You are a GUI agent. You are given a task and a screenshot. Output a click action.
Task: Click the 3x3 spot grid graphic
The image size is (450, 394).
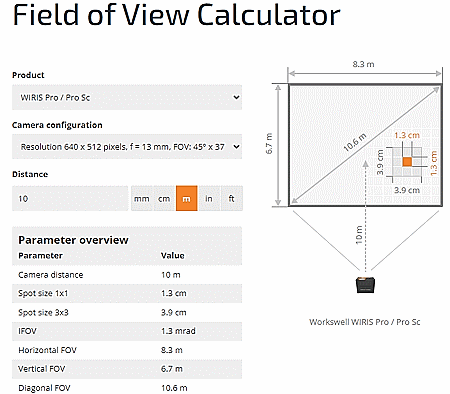click(407, 162)
